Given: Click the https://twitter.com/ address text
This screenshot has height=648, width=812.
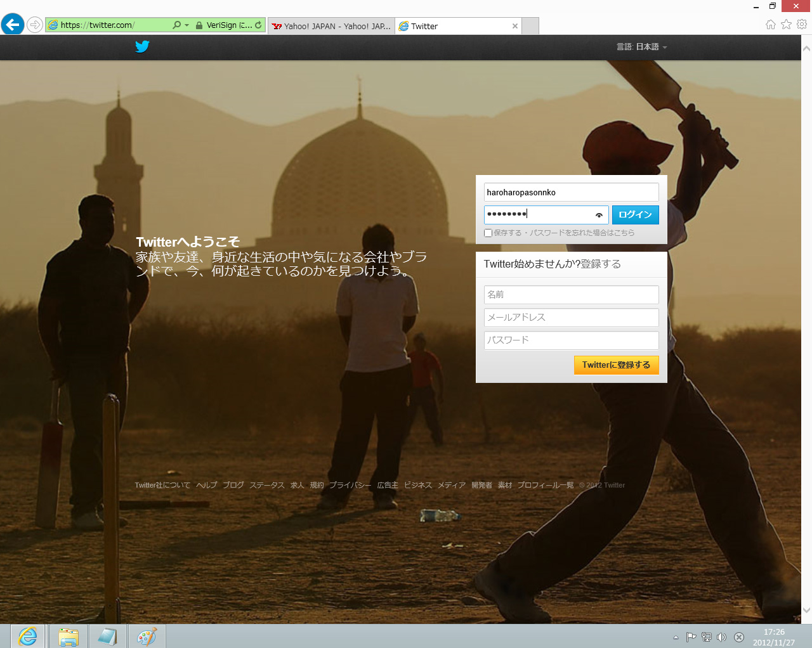Looking at the screenshot, I should pyautogui.click(x=98, y=25).
